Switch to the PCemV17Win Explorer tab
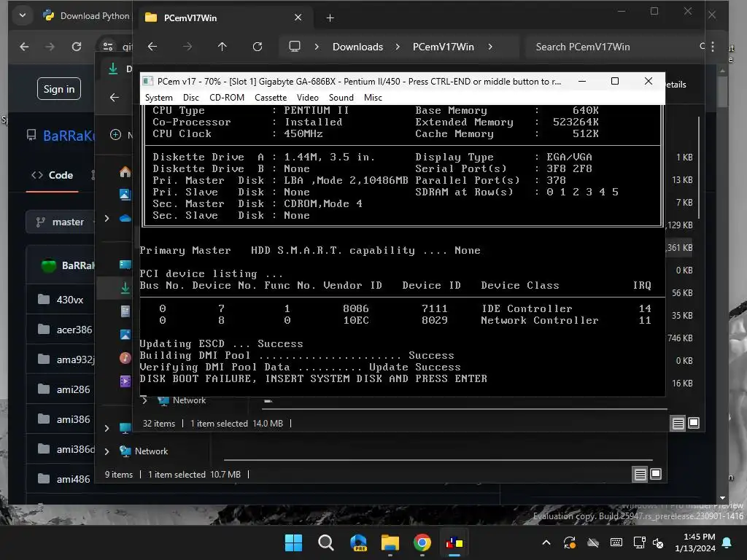The image size is (747, 560). [x=224, y=17]
